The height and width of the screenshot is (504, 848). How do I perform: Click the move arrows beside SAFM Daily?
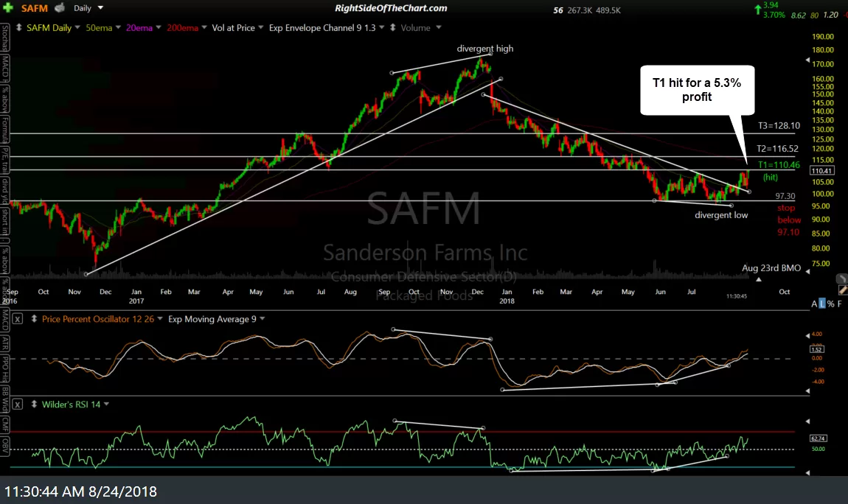pyautogui.click(x=19, y=27)
